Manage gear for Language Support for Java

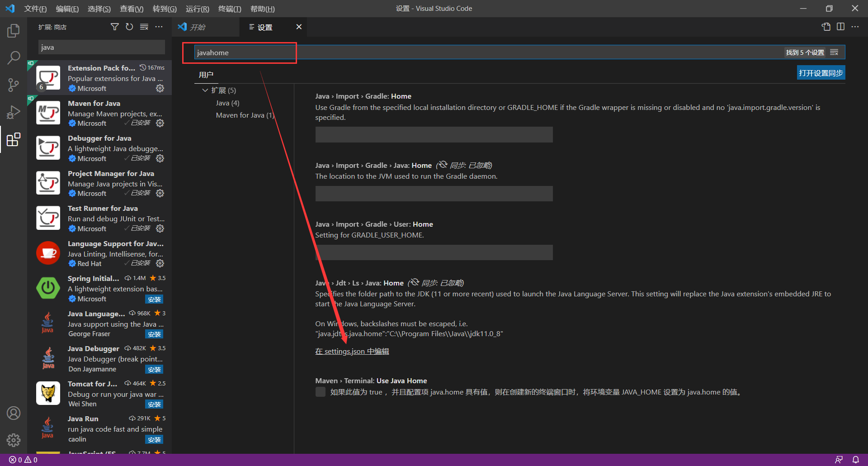[160, 263]
